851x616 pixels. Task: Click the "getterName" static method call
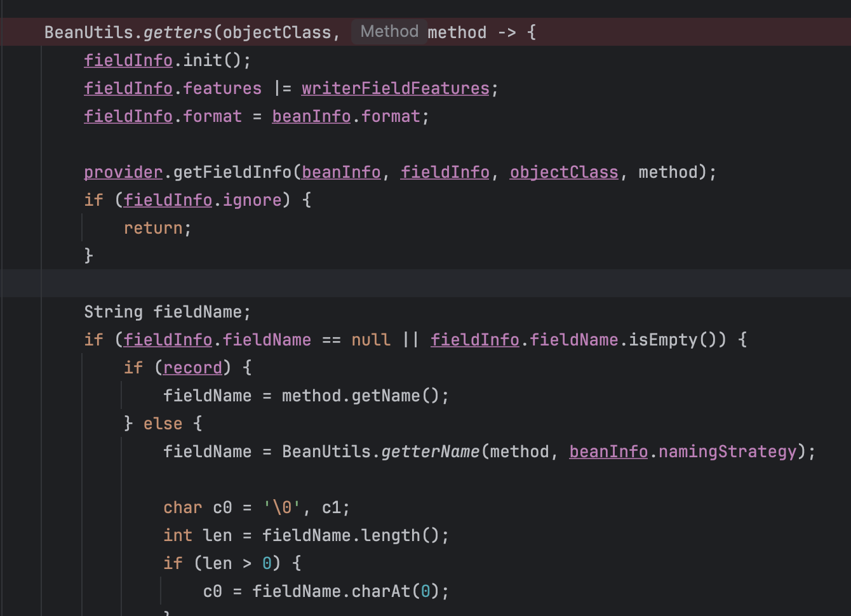431,452
